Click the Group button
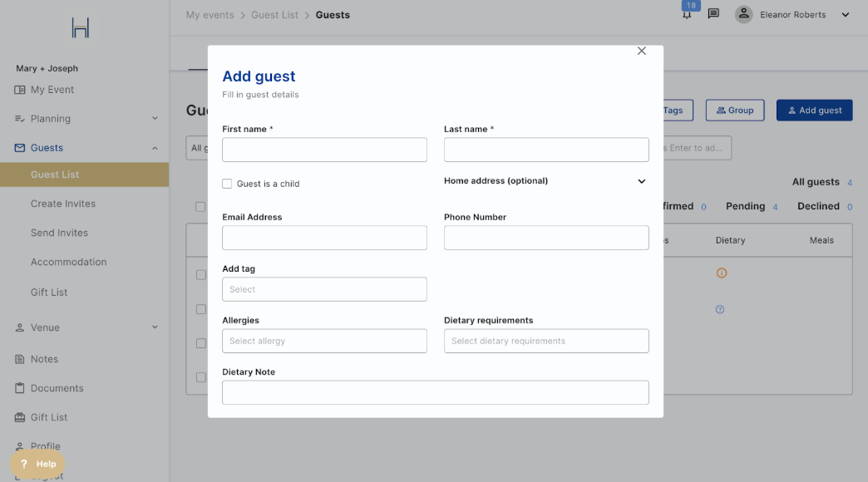Image resolution: width=868 pixels, height=482 pixels. pos(735,111)
